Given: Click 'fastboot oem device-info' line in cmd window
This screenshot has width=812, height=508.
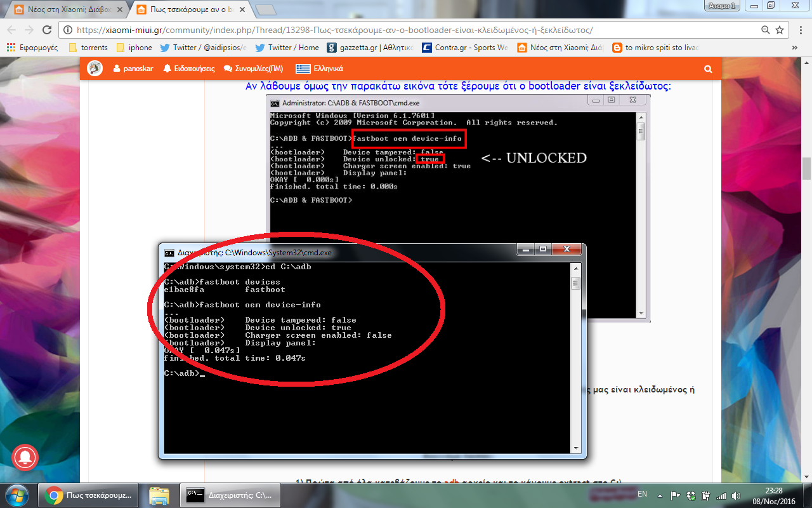Looking at the screenshot, I should pyautogui.click(x=242, y=305).
